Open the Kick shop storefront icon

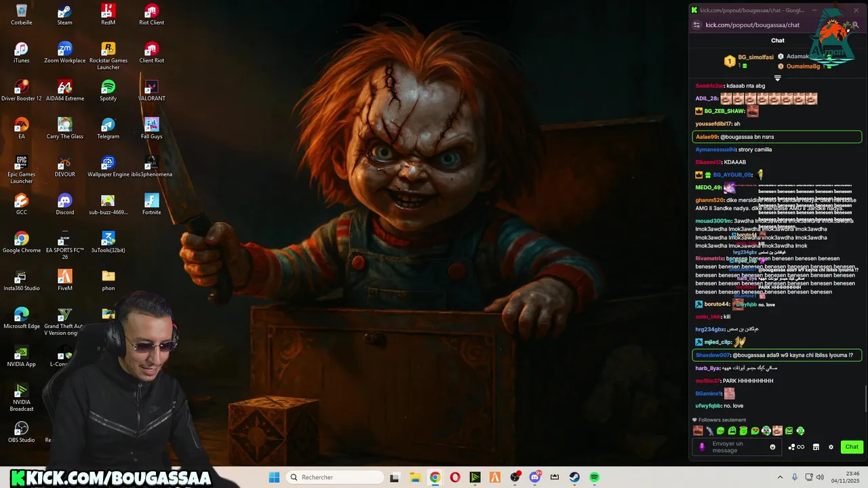click(816, 447)
